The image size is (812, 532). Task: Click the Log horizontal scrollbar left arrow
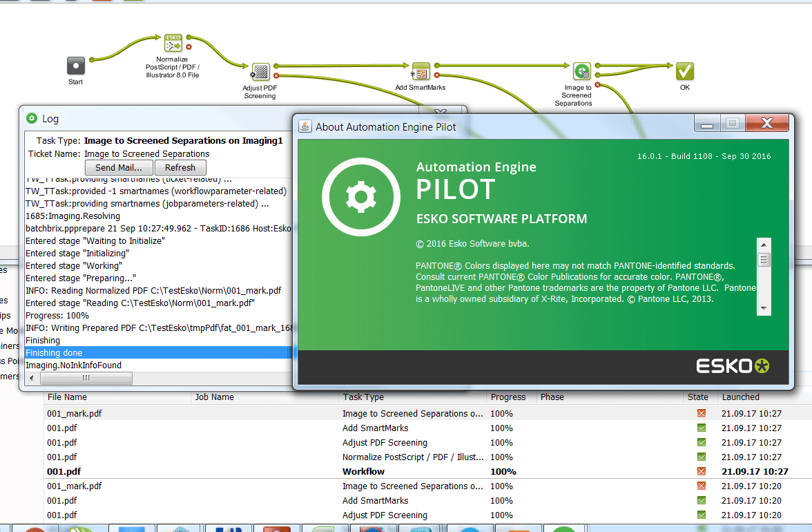pos(32,378)
